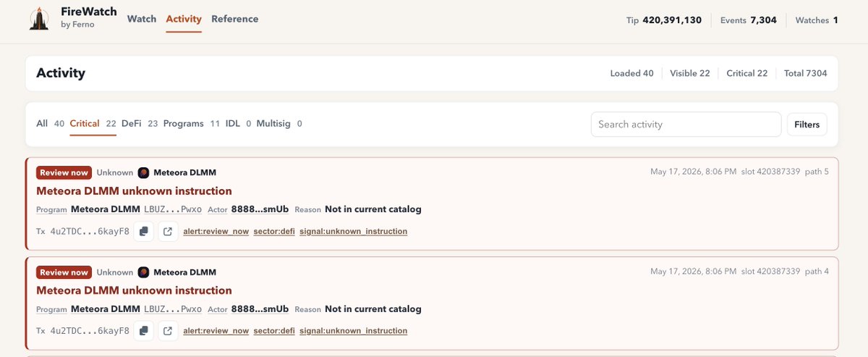The height and width of the screenshot is (357, 868).
Task: Copy the transaction hash in the path 5 card
Action: (x=144, y=231)
